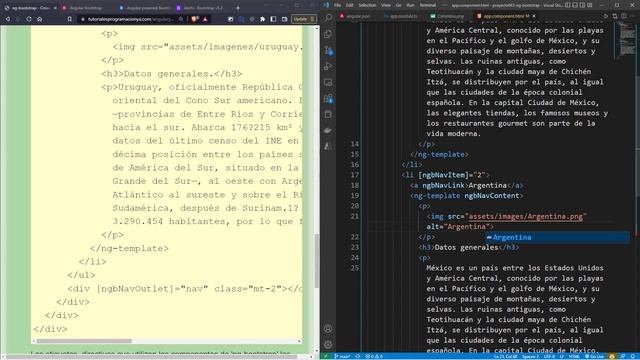
Task: Open Manage gear in VS Code activity bar
Action: tap(328, 344)
